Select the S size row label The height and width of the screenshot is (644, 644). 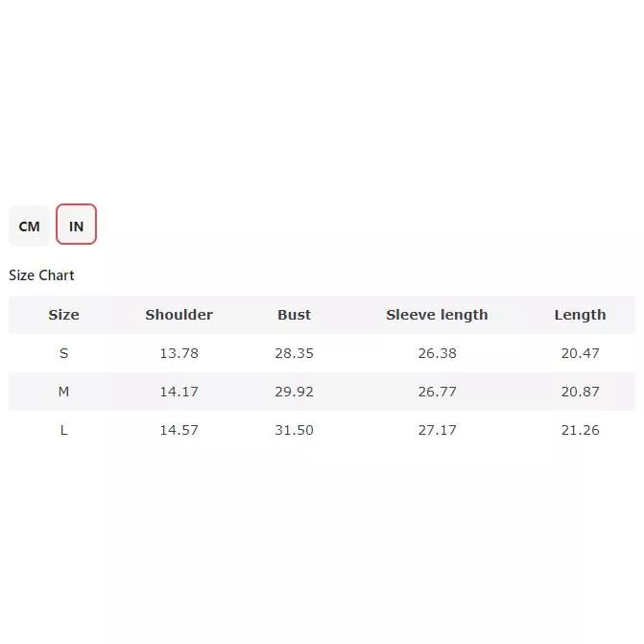pyautogui.click(x=63, y=353)
